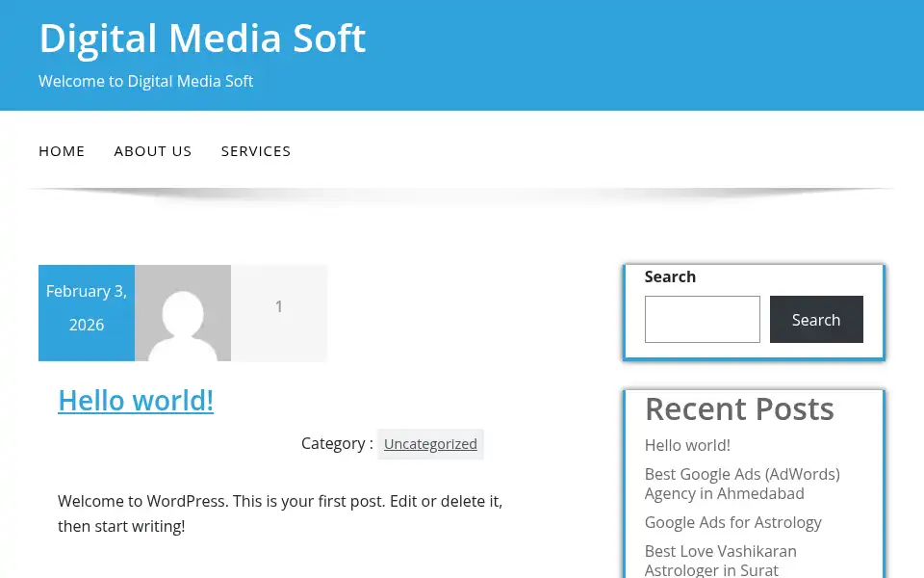The width and height of the screenshot is (924, 578).
Task: Open the SERVICES menu item
Action: [256, 151]
